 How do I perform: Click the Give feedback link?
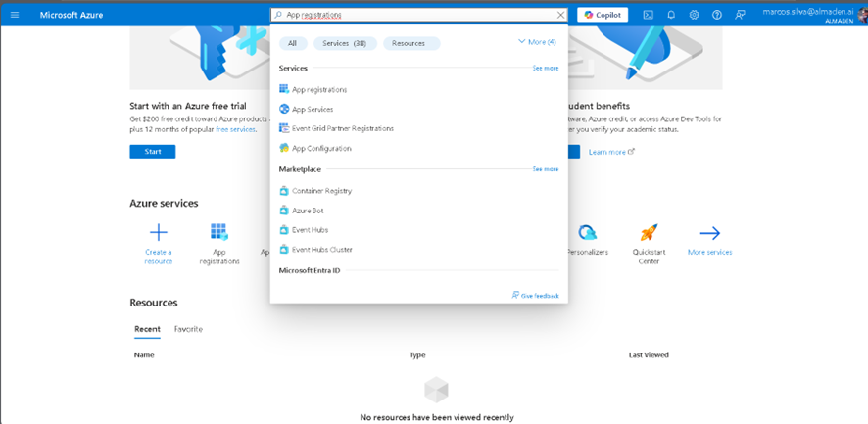pos(535,295)
